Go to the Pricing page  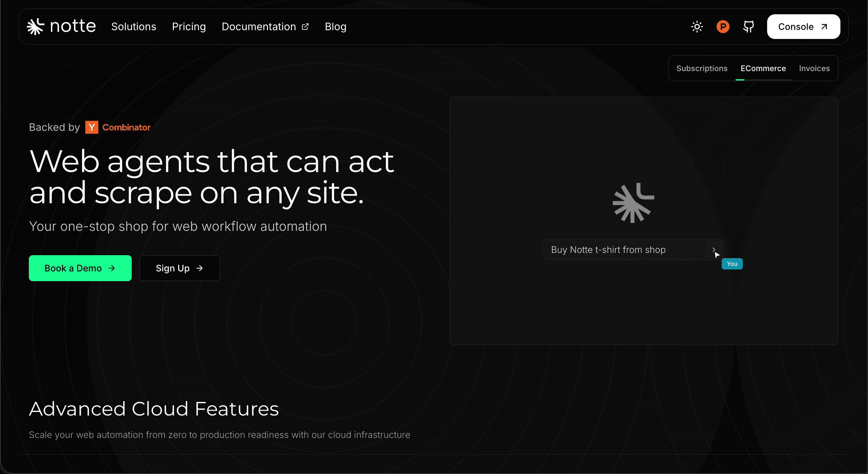[189, 27]
